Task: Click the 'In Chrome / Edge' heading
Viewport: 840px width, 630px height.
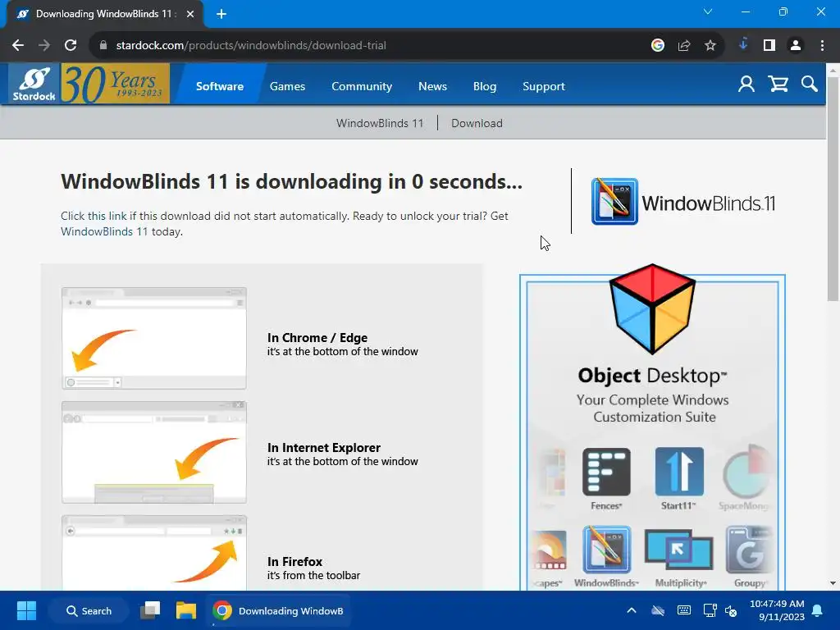Action: (x=317, y=338)
